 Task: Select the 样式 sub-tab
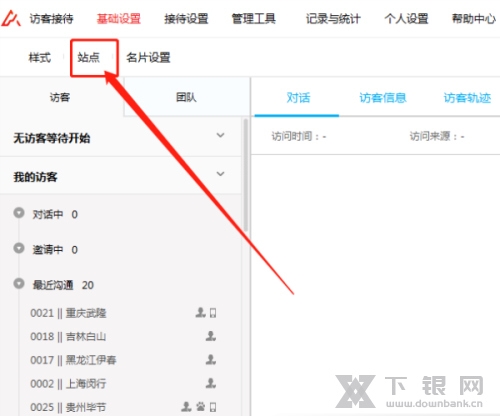[x=40, y=58]
